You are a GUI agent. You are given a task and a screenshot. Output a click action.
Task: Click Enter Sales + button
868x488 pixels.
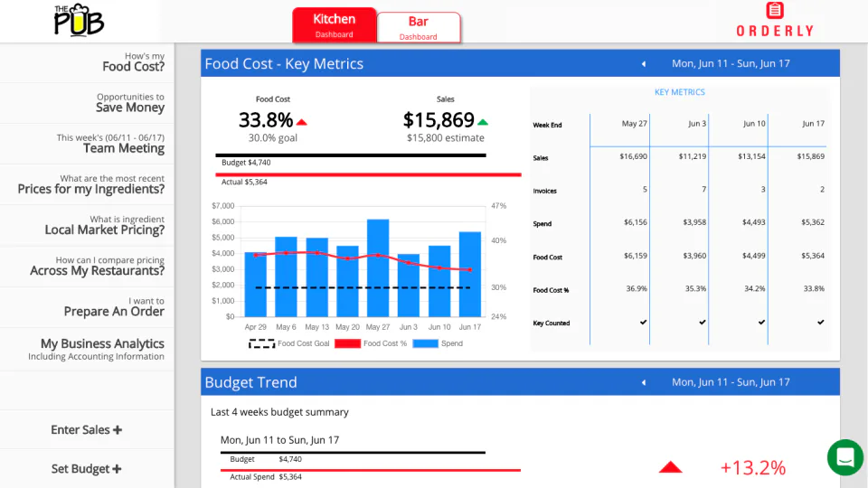[87, 430]
